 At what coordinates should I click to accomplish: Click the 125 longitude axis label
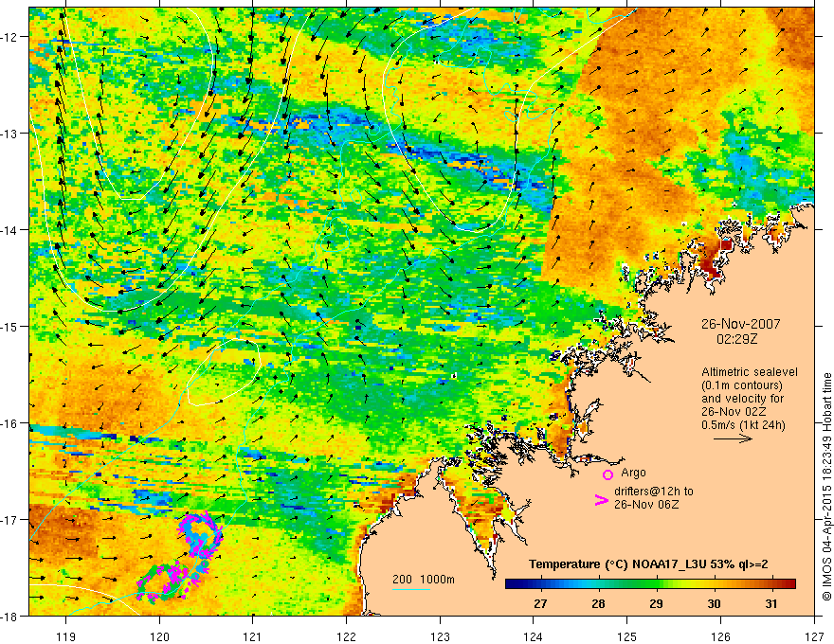627,636
